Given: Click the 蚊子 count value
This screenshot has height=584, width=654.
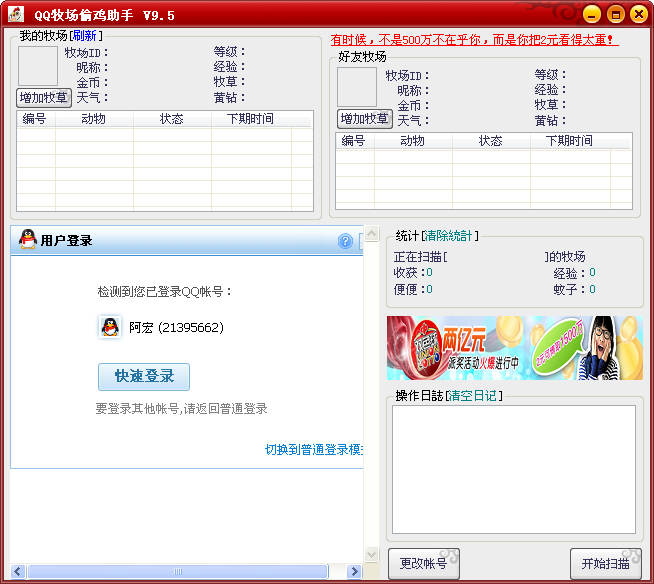Looking at the screenshot, I should (x=592, y=289).
